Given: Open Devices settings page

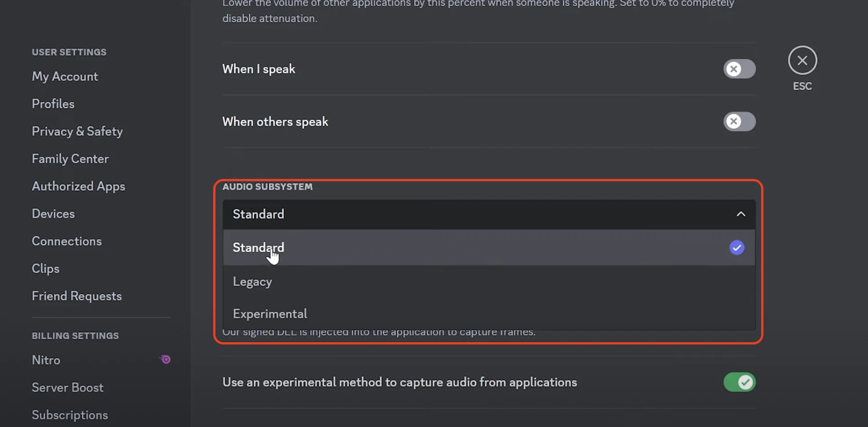Looking at the screenshot, I should coord(53,213).
